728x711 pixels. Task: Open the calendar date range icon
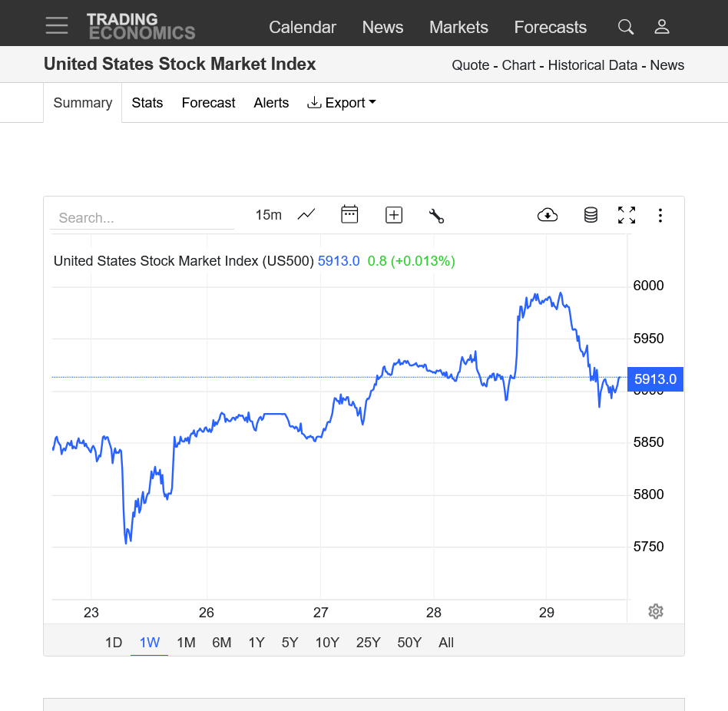click(349, 215)
